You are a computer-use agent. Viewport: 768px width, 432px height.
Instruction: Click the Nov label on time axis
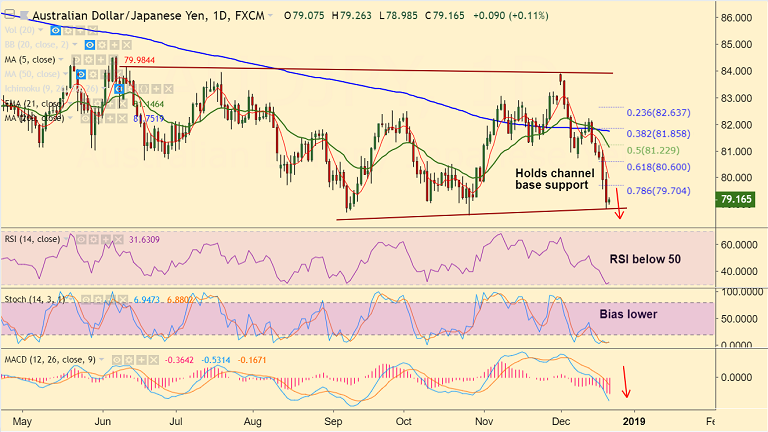484,421
